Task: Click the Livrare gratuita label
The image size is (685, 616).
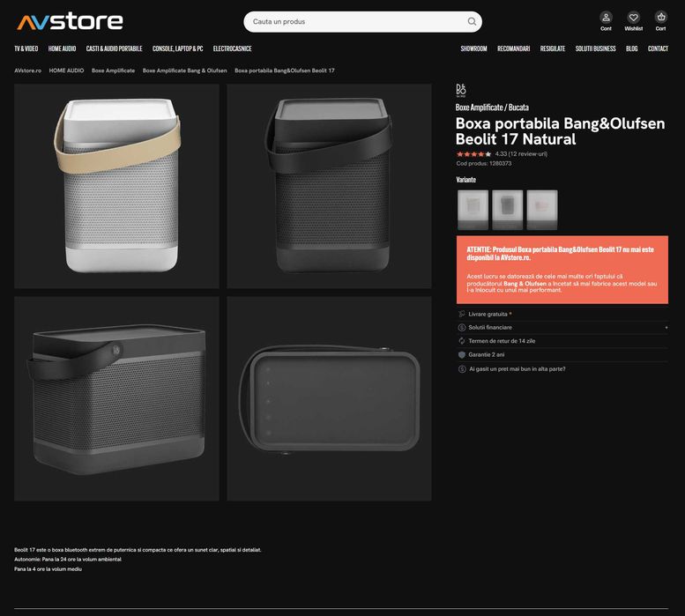Action: [x=488, y=314]
